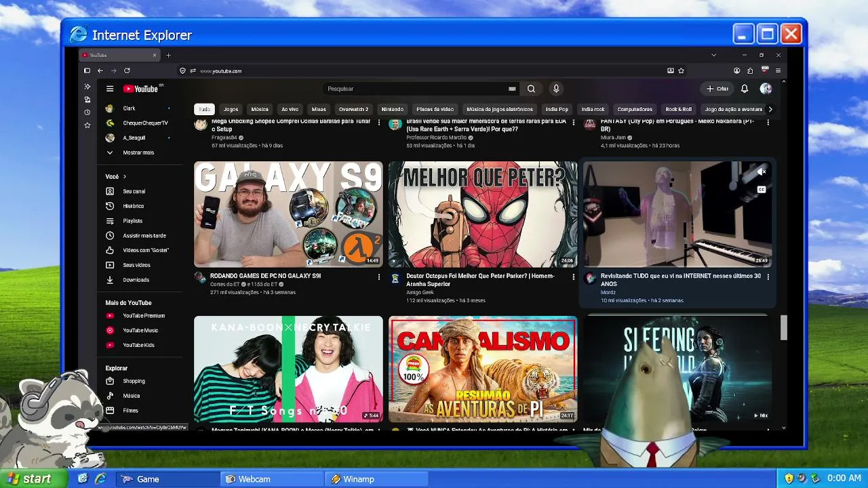Open options for the Doutor Octopus video
Screen dimensions: 868x488
(573, 277)
